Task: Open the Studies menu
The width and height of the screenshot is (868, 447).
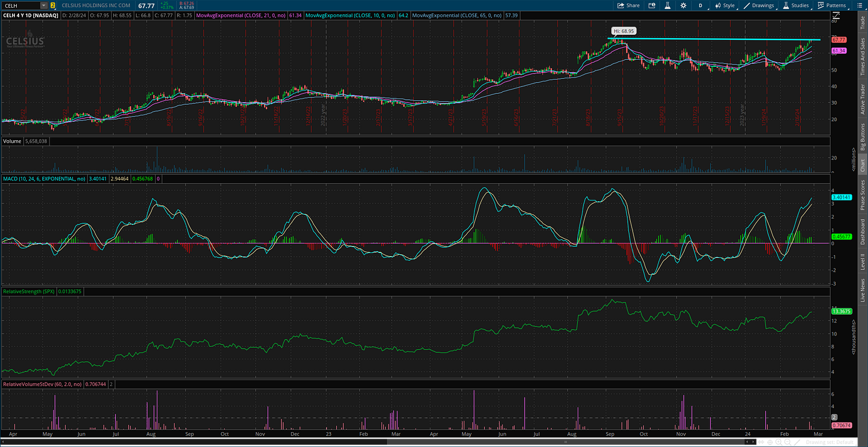Action: pos(795,5)
